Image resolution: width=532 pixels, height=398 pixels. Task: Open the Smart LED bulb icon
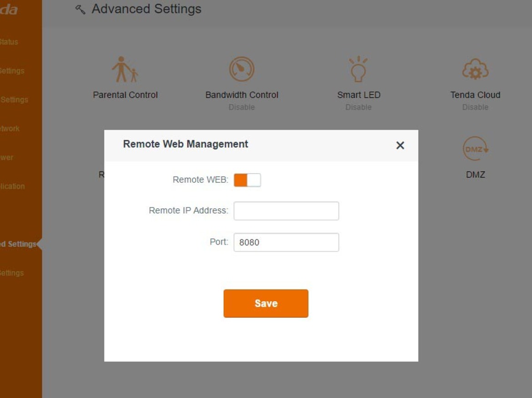358,69
